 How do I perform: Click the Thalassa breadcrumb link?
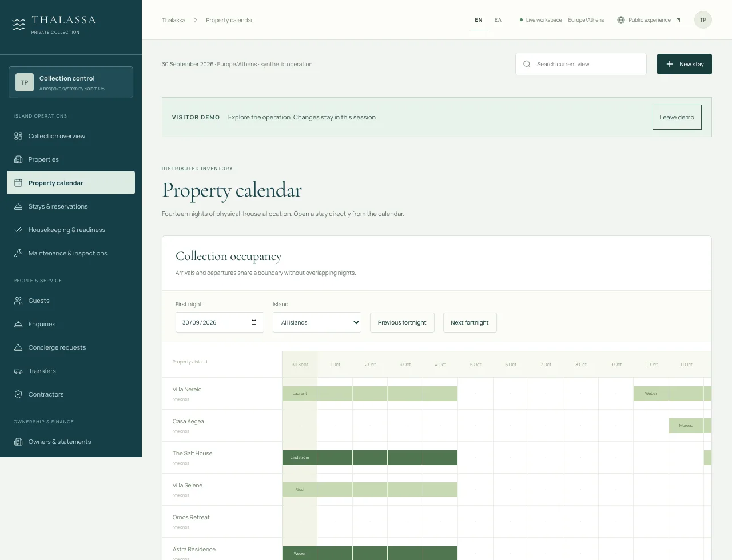(174, 20)
